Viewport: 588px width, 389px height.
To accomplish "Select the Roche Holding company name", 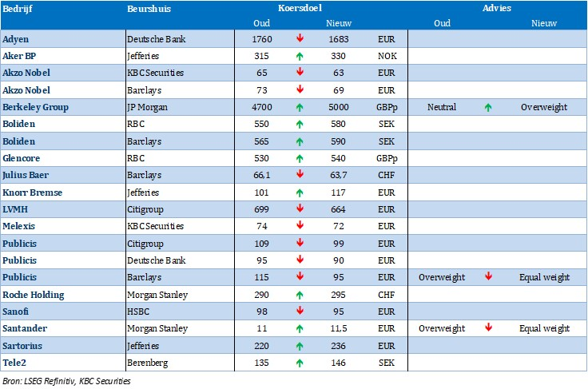I will 33,295.
